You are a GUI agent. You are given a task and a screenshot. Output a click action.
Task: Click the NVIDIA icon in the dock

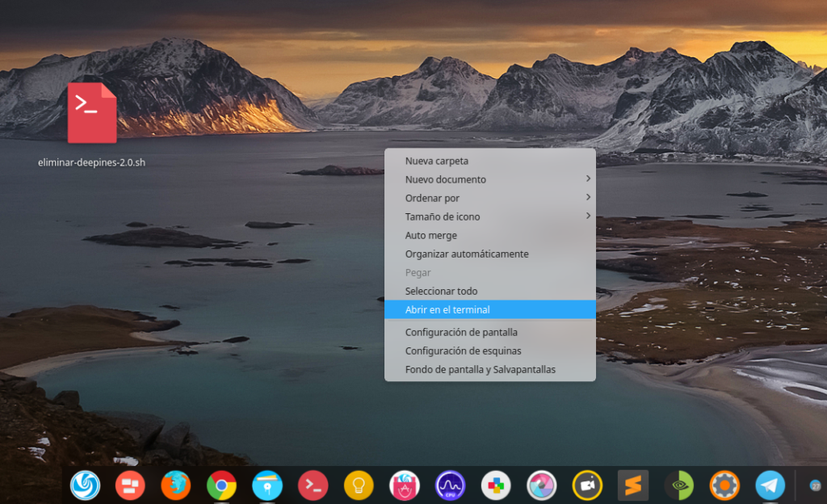678,485
